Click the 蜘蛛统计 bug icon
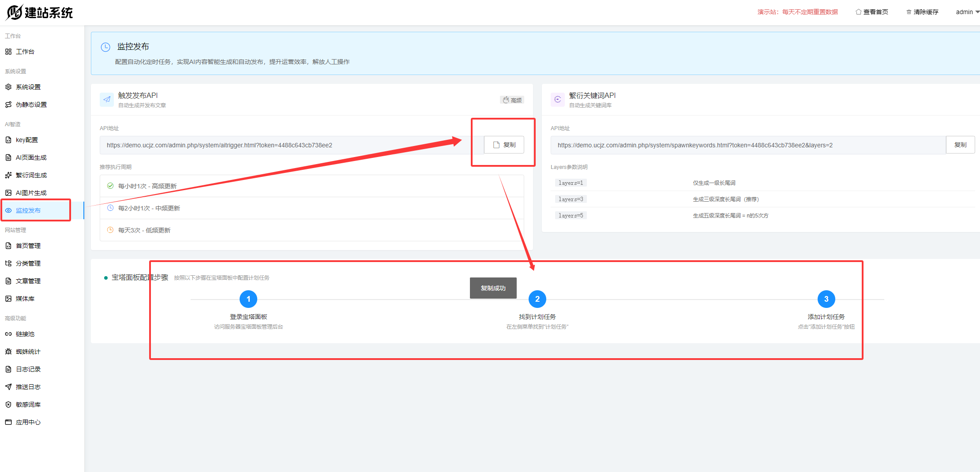The width and height of the screenshot is (980, 472). coord(8,352)
